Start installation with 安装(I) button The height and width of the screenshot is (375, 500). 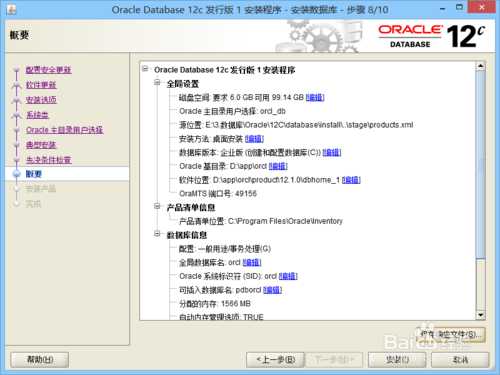(397, 360)
